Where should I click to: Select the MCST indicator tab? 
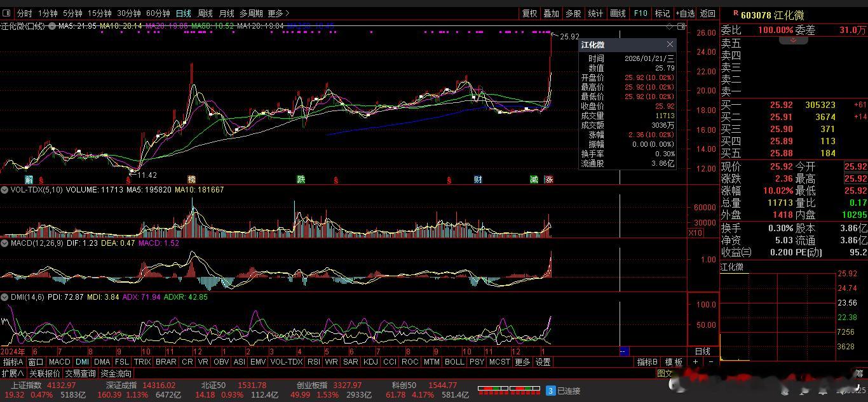[x=499, y=362]
